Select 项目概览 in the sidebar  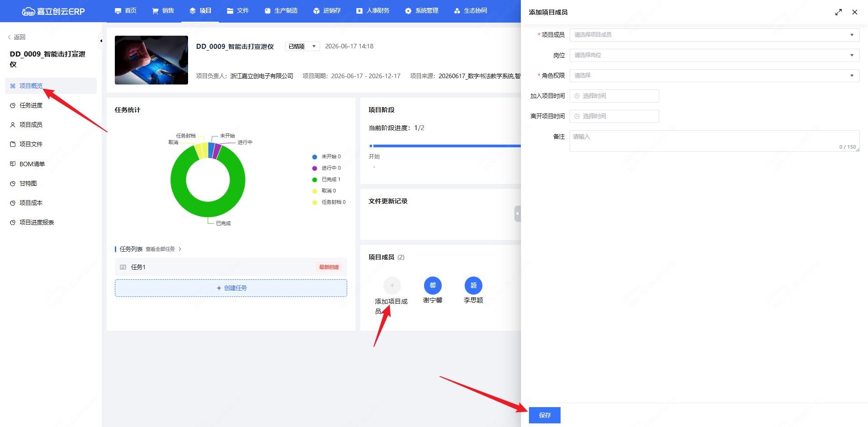pyautogui.click(x=51, y=86)
